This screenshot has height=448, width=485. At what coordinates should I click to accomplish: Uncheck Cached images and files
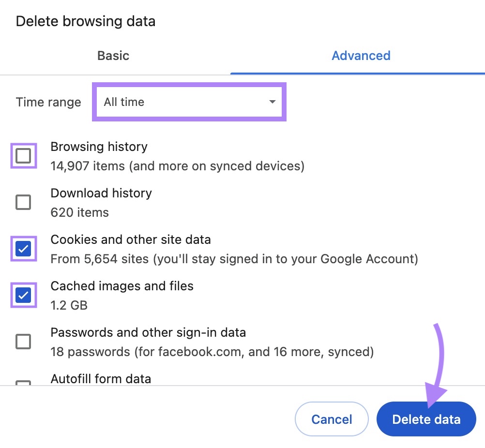(x=23, y=295)
